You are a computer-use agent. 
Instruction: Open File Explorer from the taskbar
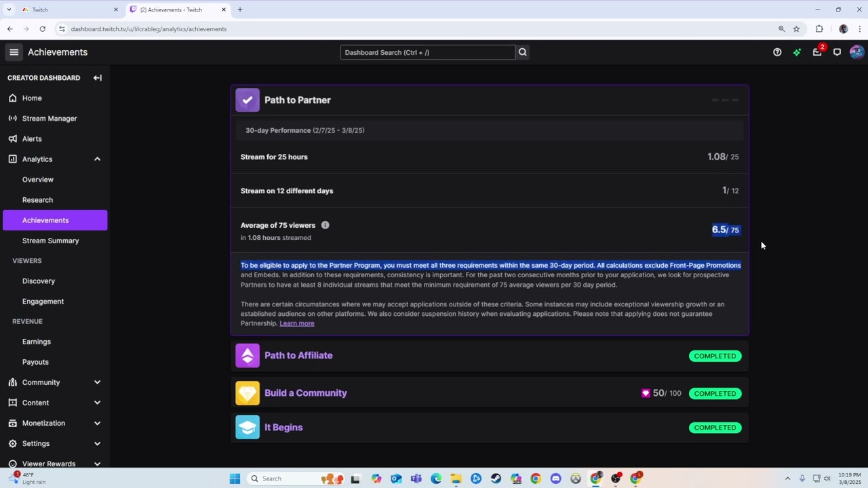456,479
